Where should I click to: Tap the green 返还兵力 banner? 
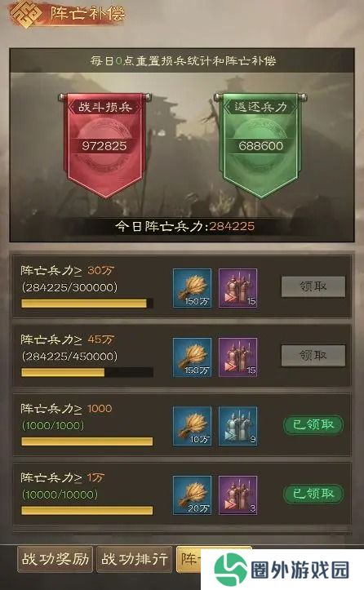tap(260, 145)
